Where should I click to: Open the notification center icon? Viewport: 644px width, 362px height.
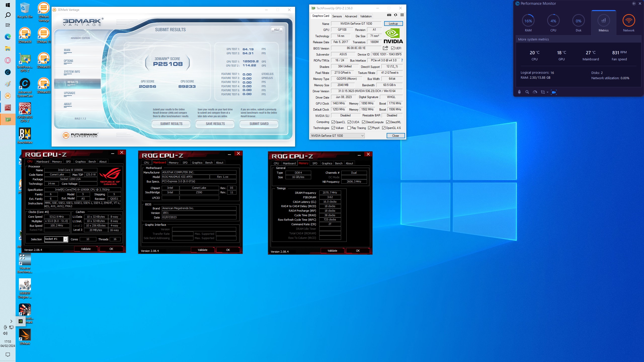click(8, 355)
